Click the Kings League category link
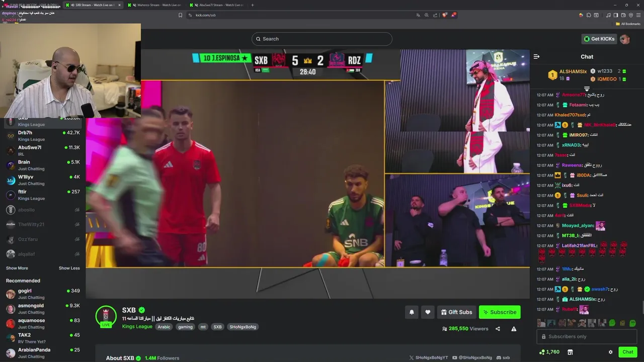644x362 pixels. pos(137,327)
